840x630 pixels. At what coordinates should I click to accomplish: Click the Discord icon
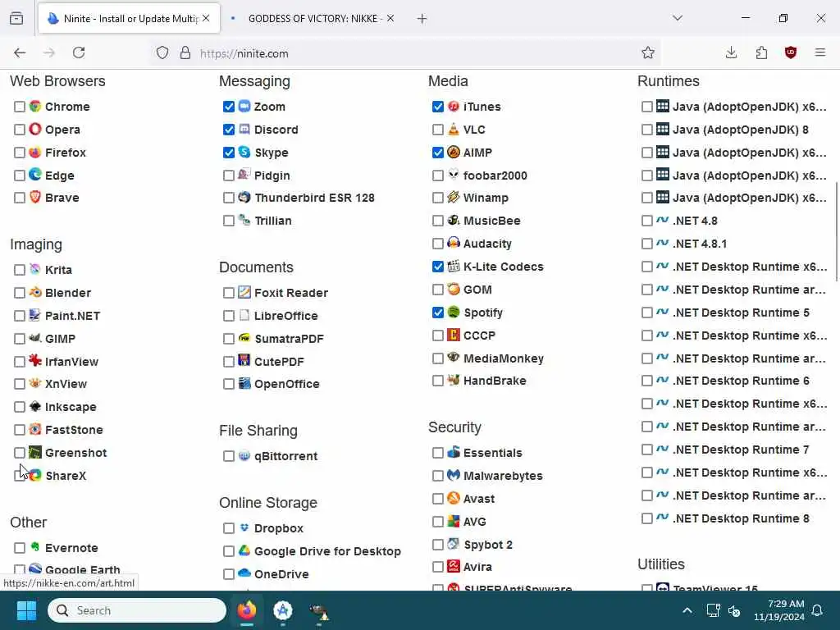point(244,129)
